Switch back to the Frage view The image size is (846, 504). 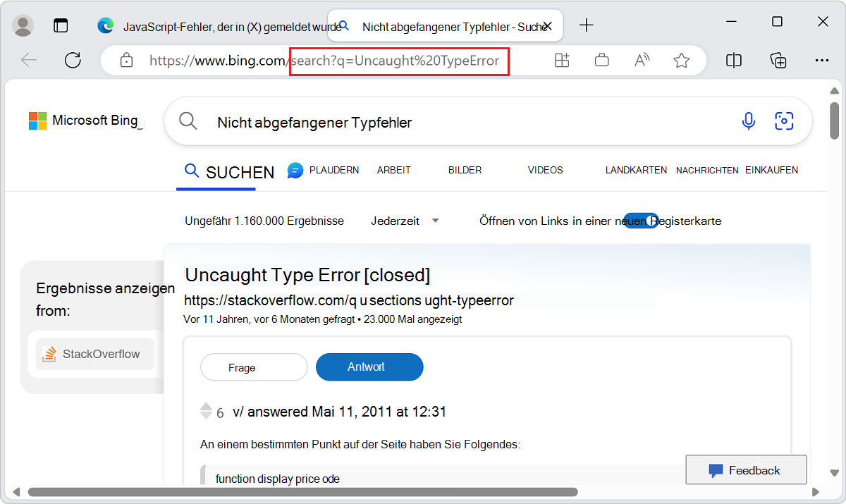[253, 367]
